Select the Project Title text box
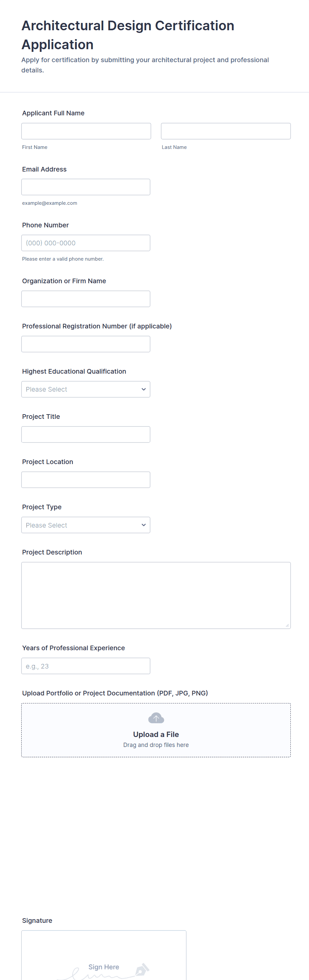The image size is (309, 980). [85, 434]
